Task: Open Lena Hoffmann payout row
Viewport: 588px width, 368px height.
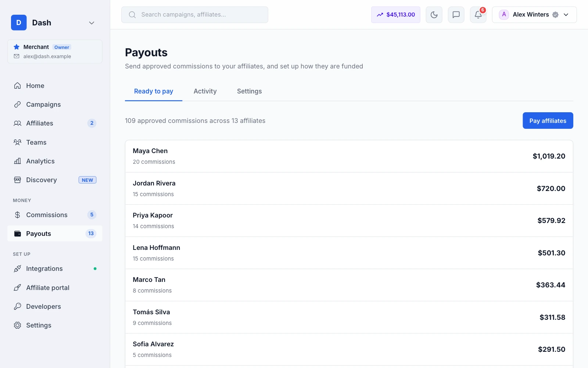Action: (349, 253)
